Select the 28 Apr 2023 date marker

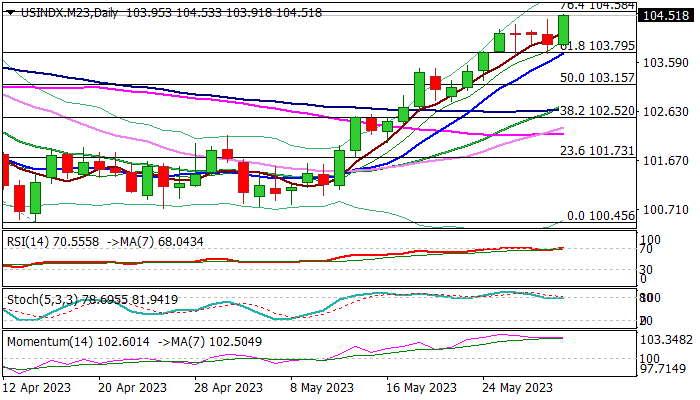pos(229,388)
